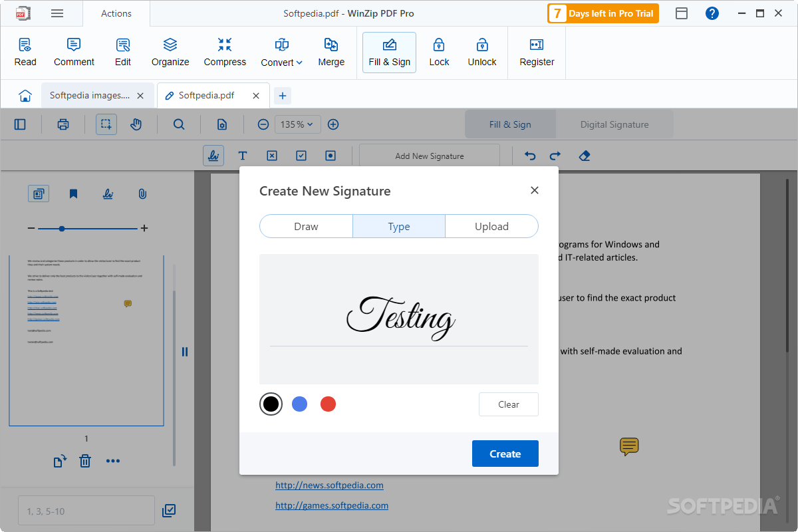The width and height of the screenshot is (798, 532).
Task: Select the page 1 thumbnail
Action: [x=86, y=340]
